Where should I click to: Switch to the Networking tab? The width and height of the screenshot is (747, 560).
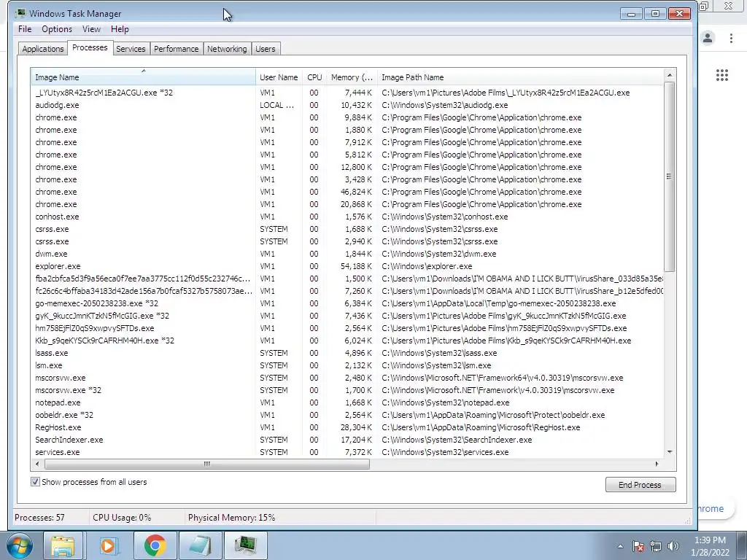(227, 49)
